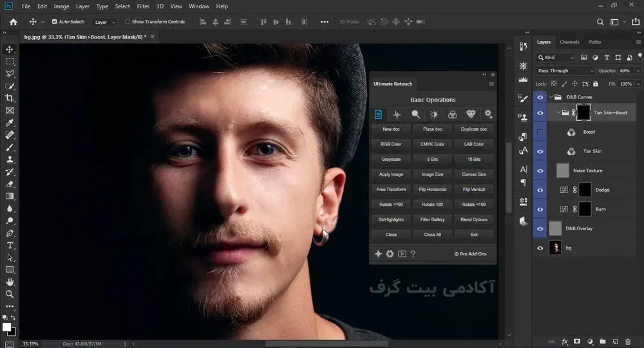The width and height of the screenshot is (644, 348).
Task: Click the diamond icon in Ultimate Retouch
Action: [471, 114]
